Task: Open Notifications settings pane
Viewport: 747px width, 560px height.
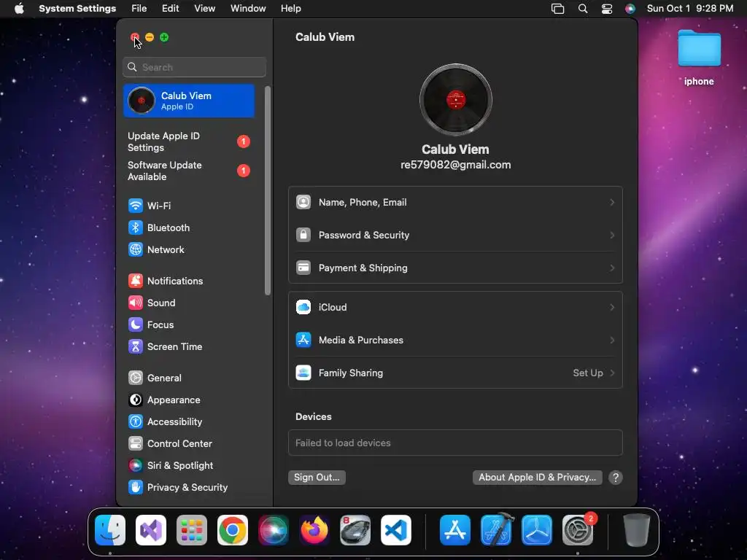Action: point(189,281)
